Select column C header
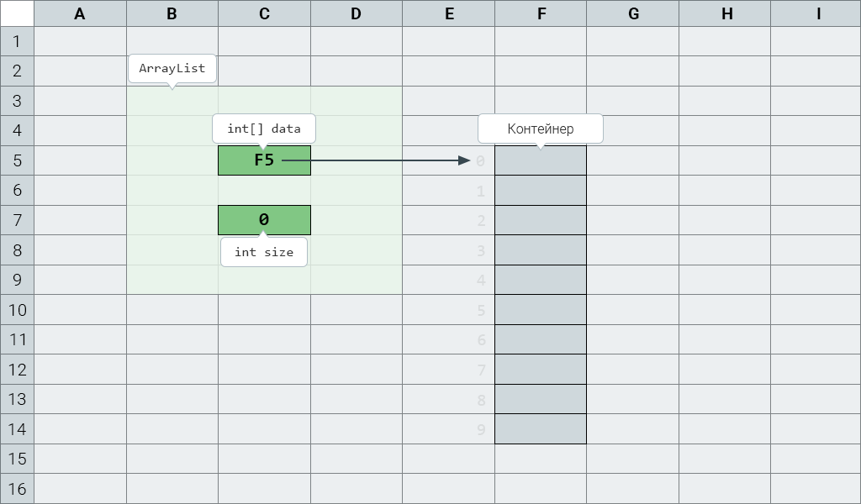 [264, 13]
